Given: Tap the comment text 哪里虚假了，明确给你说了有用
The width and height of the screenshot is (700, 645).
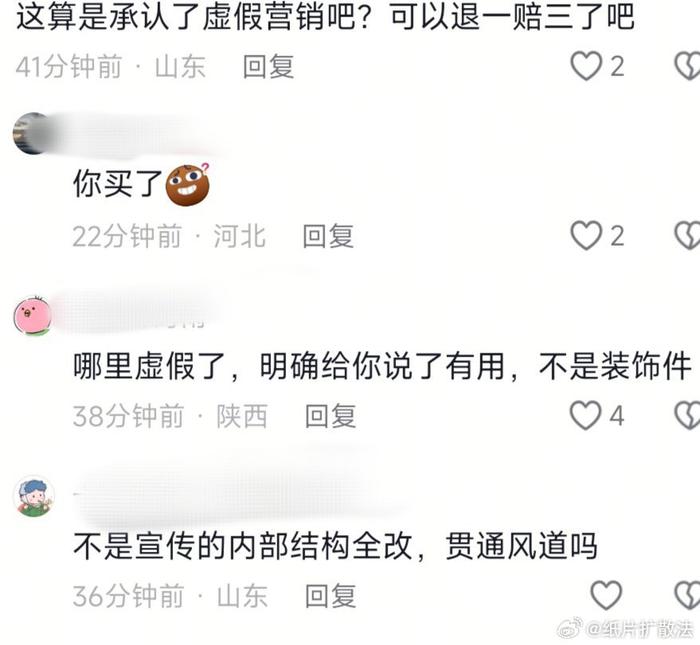Looking at the screenshot, I should [x=288, y=366].
